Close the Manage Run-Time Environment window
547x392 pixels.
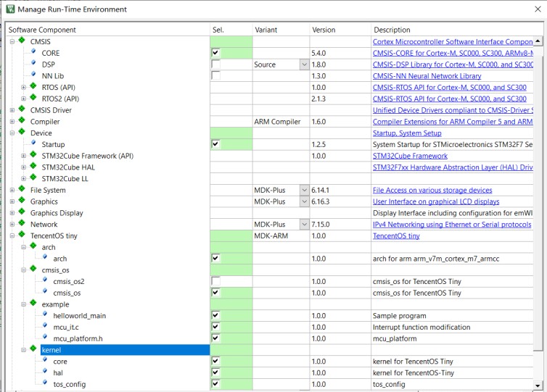pos(538,9)
